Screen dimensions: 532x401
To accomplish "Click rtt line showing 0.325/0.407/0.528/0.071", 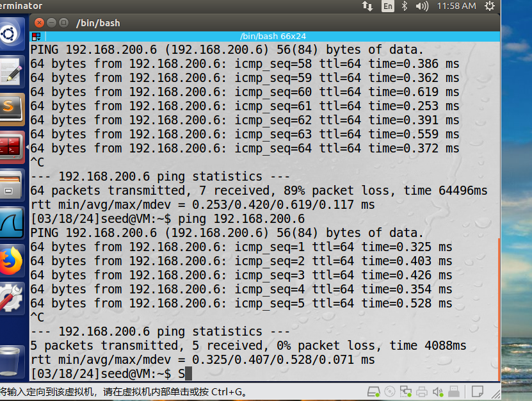I will coord(202,360).
